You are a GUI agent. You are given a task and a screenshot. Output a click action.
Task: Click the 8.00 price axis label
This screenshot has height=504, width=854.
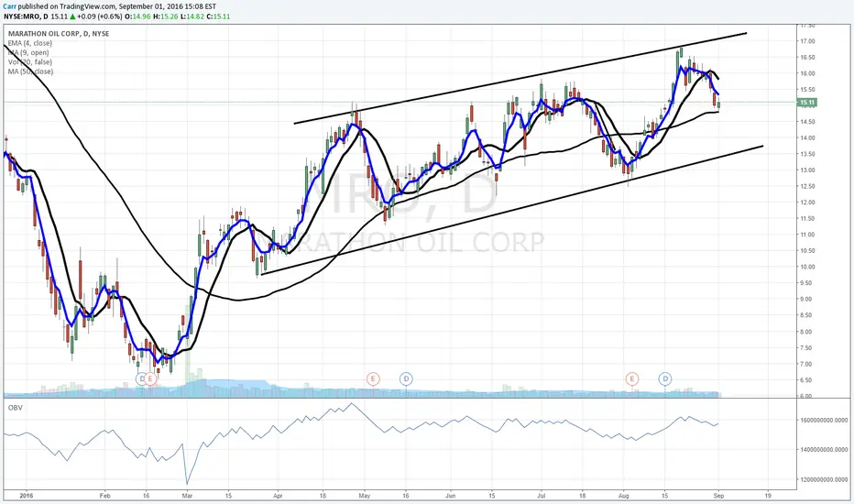point(807,332)
